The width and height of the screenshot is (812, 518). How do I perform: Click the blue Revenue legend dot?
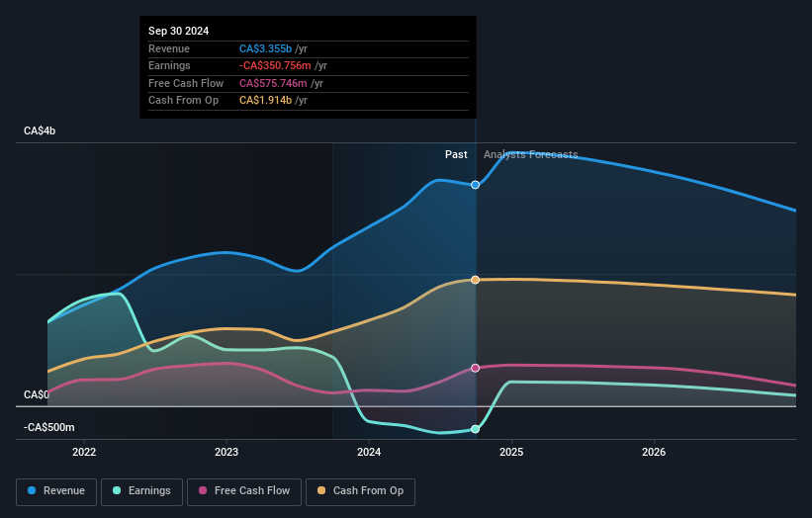32,490
